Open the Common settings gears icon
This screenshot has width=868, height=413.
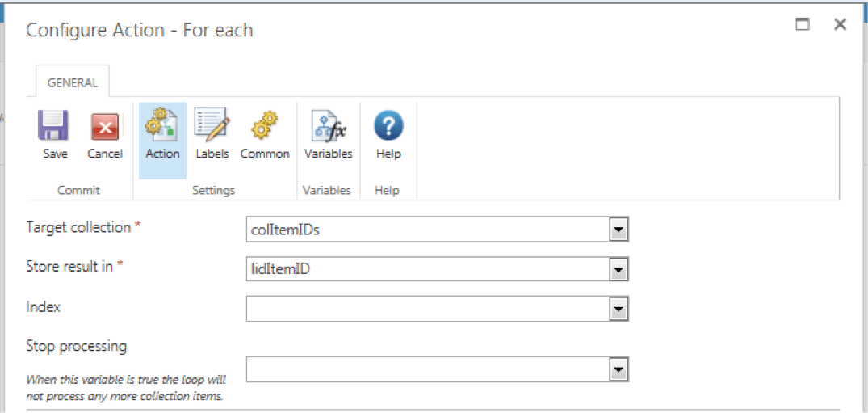(x=265, y=124)
